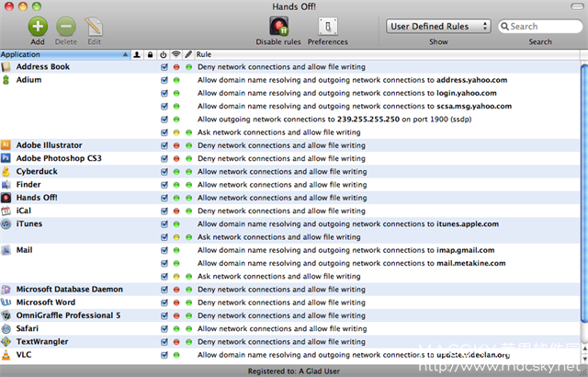Click Finder green network allow dot
Image resolution: width=588 pixels, height=377 pixels.
176,185
